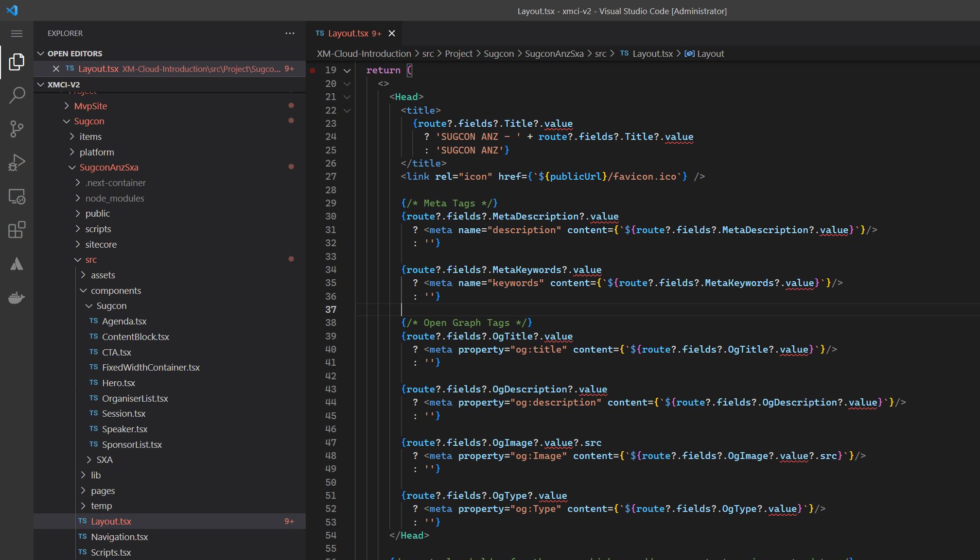Expand the temp folder
The width and height of the screenshot is (980, 560).
(84, 506)
